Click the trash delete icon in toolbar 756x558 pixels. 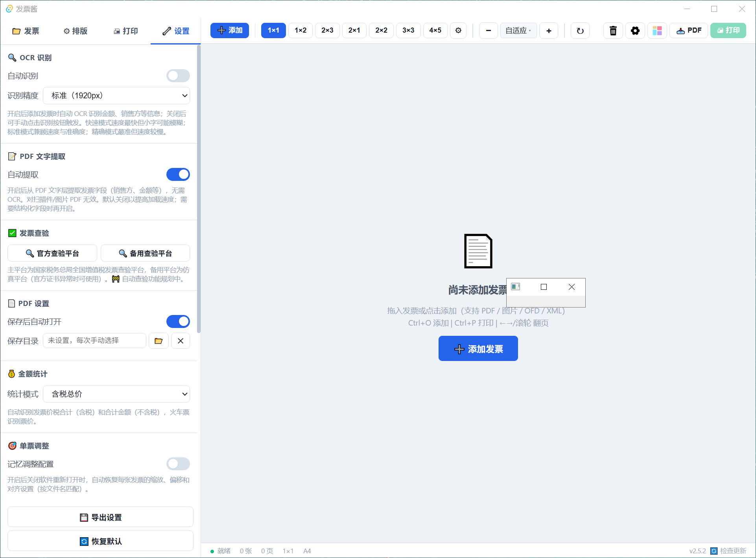coord(613,31)
